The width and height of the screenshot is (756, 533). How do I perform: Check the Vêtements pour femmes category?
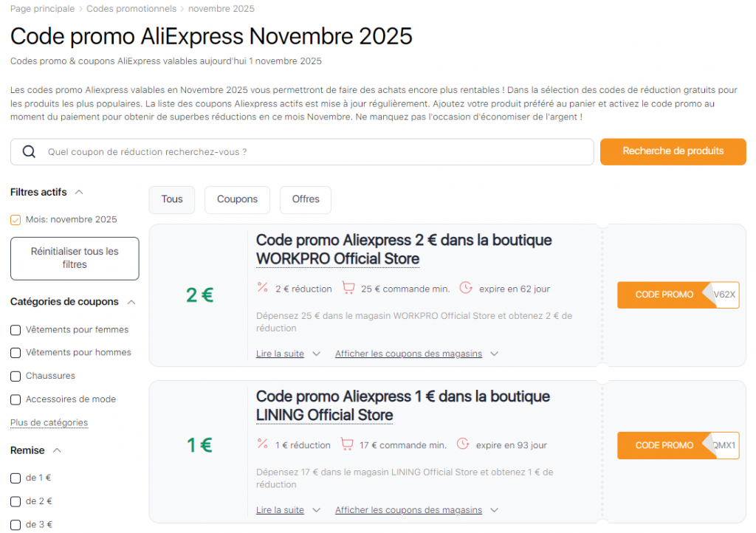click(x=16, y=330)
